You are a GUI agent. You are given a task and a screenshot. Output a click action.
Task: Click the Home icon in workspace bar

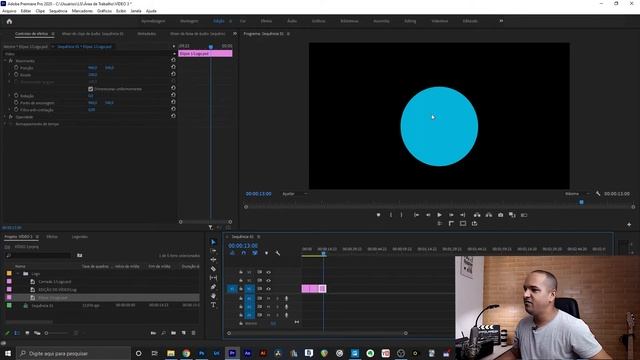click(9, 21)
